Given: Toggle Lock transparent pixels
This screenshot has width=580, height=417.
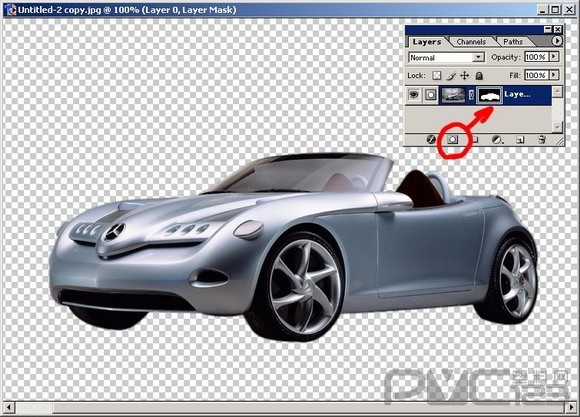Looking at the screenshot, I should (x=437, y=75).
